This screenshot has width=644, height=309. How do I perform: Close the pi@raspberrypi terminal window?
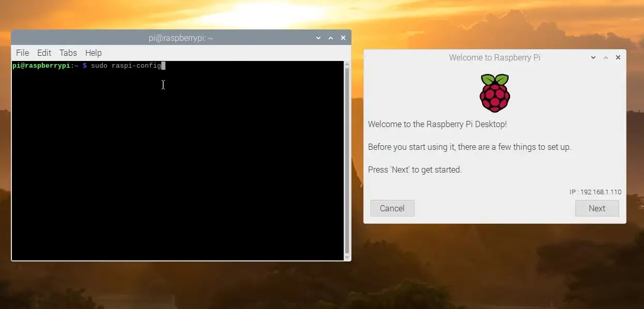tap(343, 38)
